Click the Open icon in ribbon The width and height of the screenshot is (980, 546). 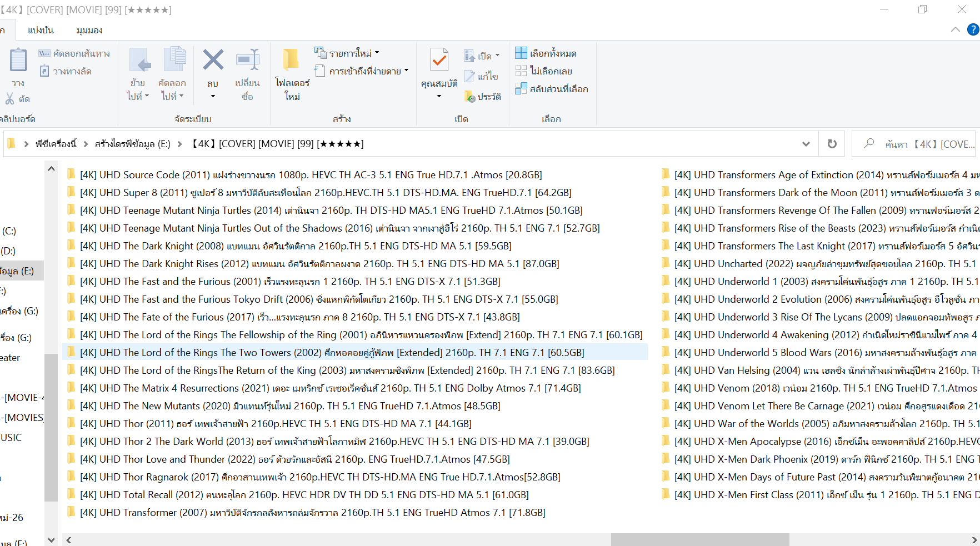click(x=469, y=56)
